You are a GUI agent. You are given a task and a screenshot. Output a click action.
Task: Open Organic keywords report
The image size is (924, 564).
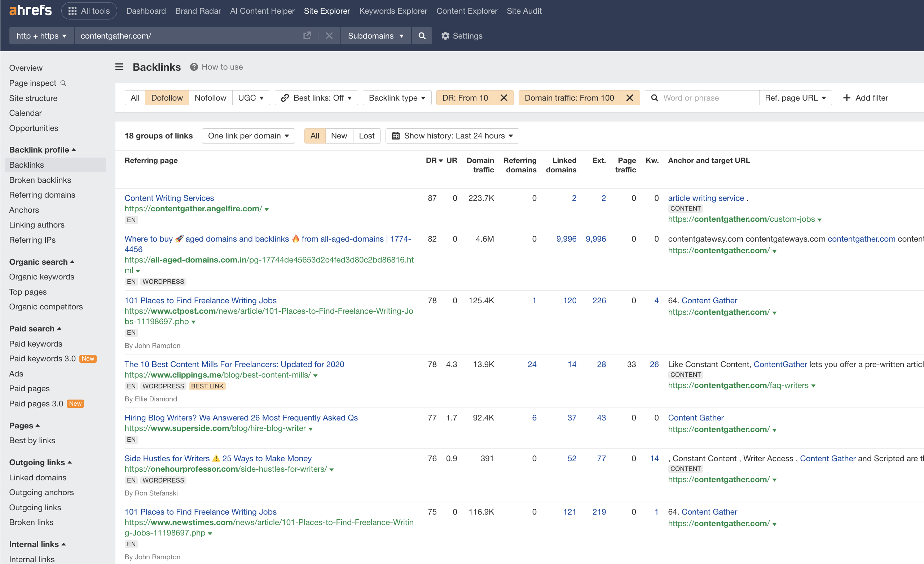click(41, 277)
